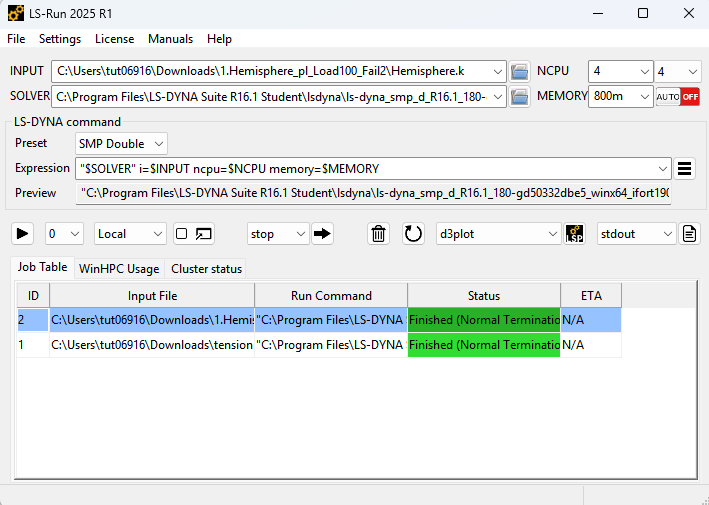The height and width of the screenshot is (505, 709).
Task: Open the second NCPU dropdown
Action: [x=677, y=71]
